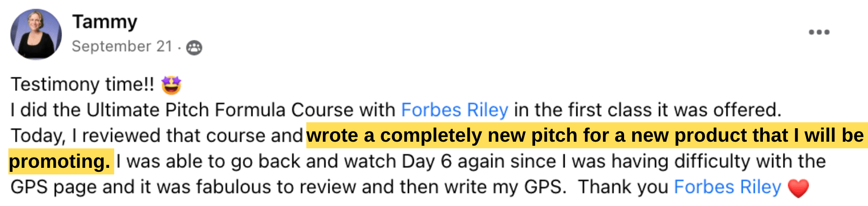Click 'was having difficulty with the' text
Screen dimensions: 868x206
pos(699,161)
